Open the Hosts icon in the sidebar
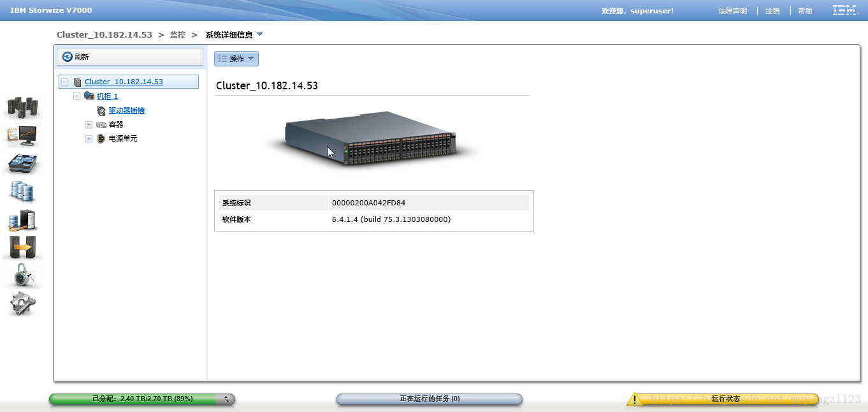The height and width of the screenshot is (412, 868). [22, 220]
